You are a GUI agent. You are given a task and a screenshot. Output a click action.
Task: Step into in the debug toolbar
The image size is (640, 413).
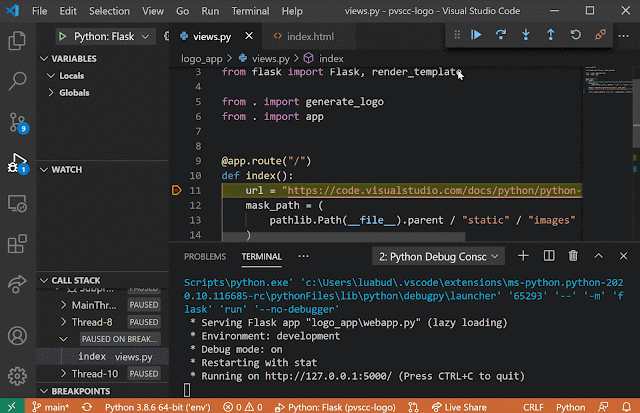coord(526,35)
